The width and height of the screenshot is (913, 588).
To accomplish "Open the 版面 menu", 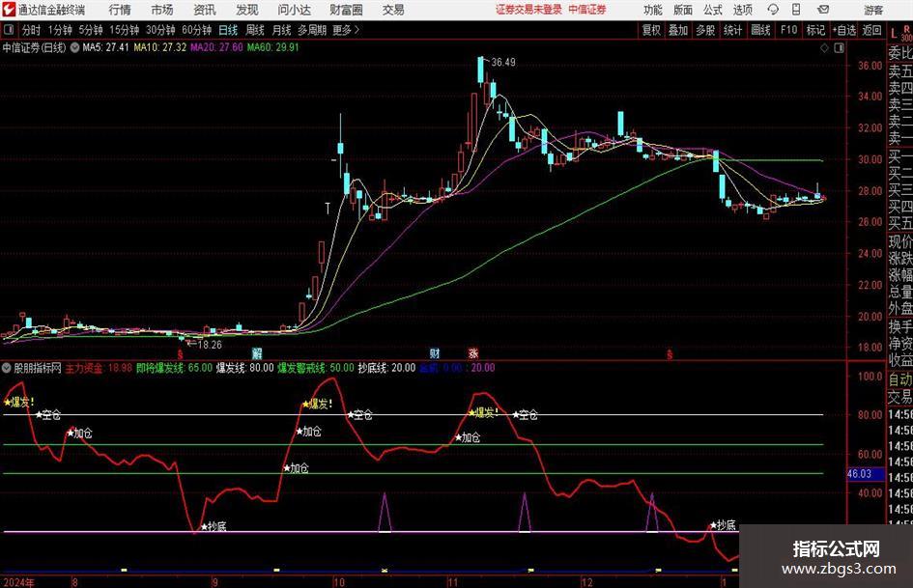I will coord(682,10).
